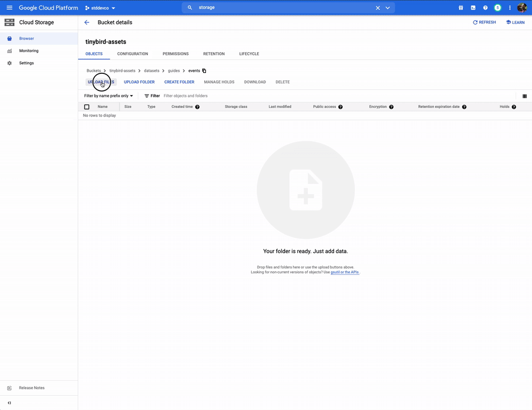This screenshot has height=410, width=532.
Task: Show help for Encryption column
Action: [x=391, y=107]
